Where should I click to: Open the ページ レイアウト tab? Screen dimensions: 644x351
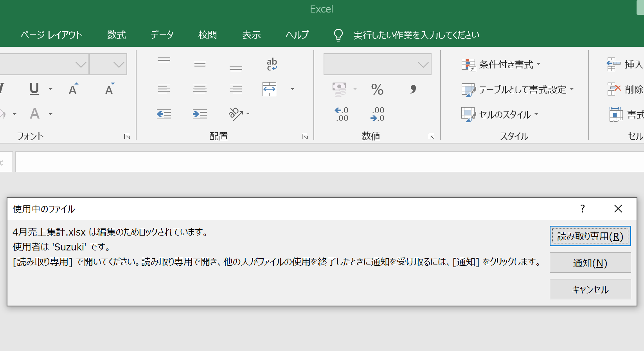52,35
